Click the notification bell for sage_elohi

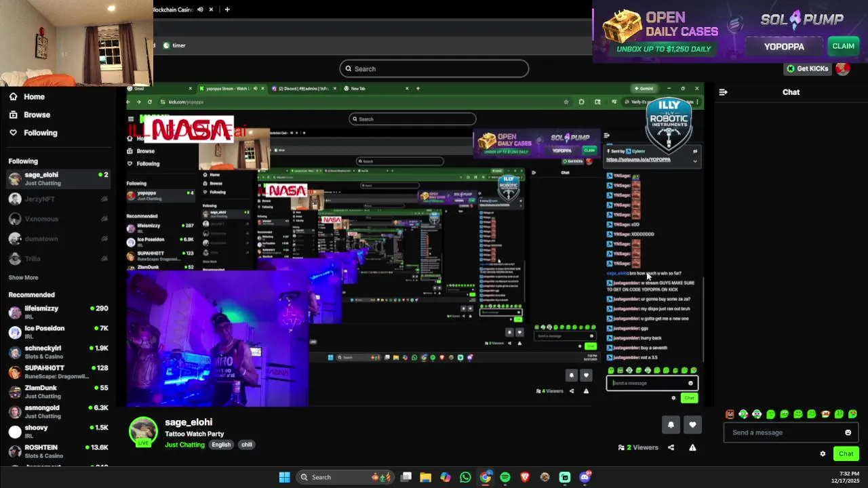(671, 424)
